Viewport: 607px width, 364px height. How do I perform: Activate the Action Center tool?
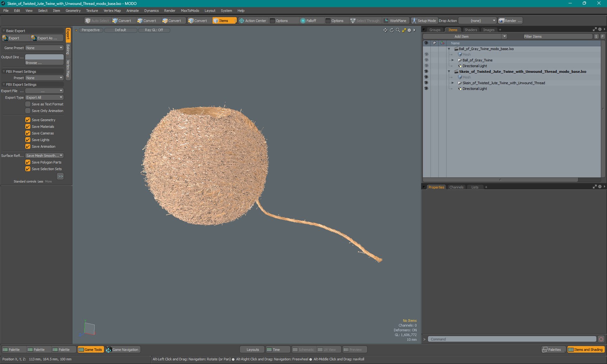coord(253,21)
